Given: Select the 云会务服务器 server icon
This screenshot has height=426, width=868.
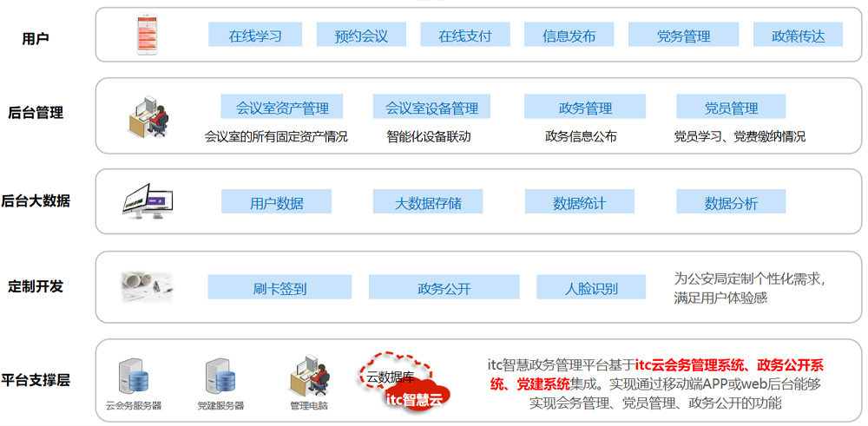Looking at the screenshot, I should pyautogui.click(x=133, y=376).
